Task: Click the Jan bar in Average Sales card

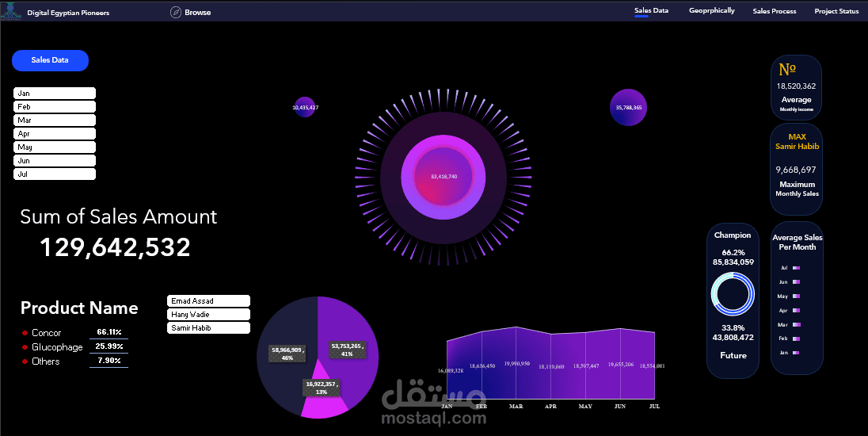Action: (796, 353)
